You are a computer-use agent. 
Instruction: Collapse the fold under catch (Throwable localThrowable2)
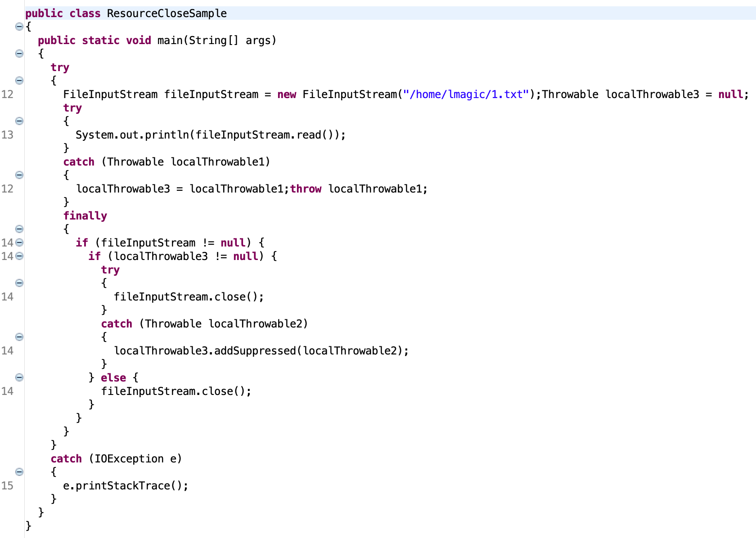(19, 337)
